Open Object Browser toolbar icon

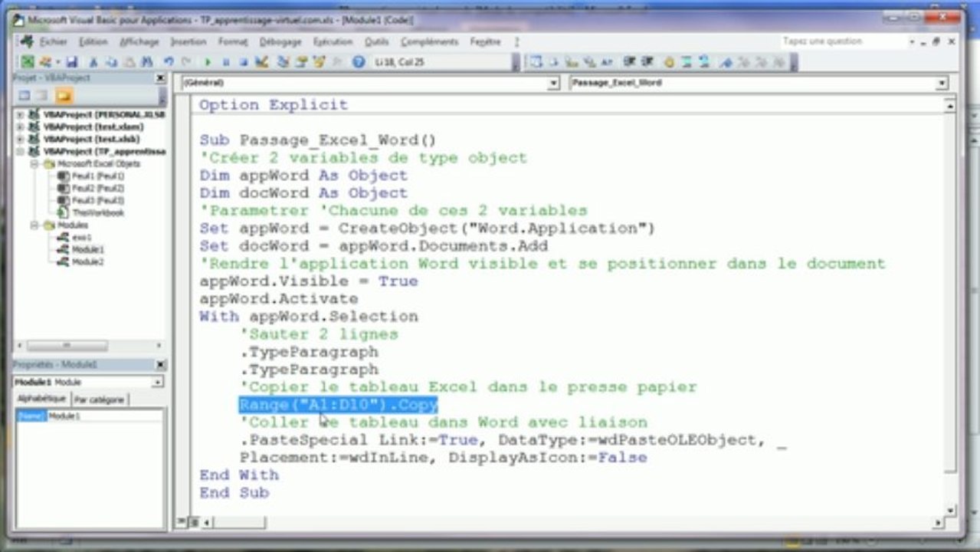tap(319, 62)
